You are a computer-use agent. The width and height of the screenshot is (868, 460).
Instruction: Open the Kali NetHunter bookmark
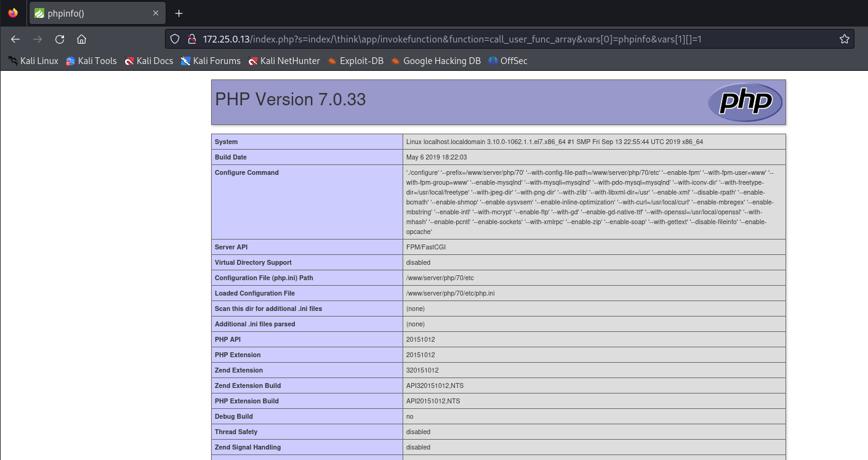[284, 60]
